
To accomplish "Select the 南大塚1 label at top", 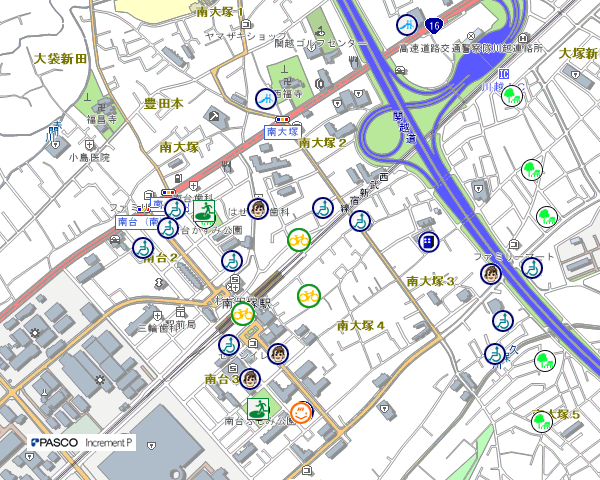I will coord(220,12).
